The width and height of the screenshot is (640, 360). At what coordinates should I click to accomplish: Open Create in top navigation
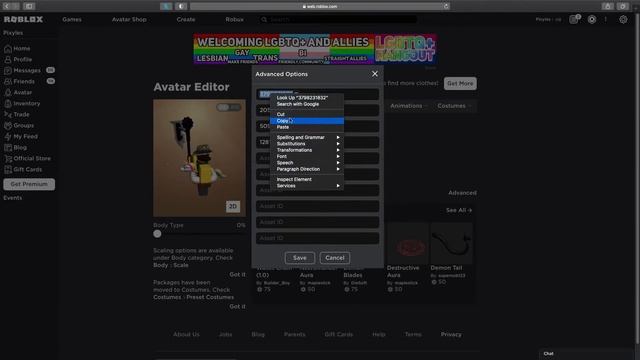[x=186, y=19]
